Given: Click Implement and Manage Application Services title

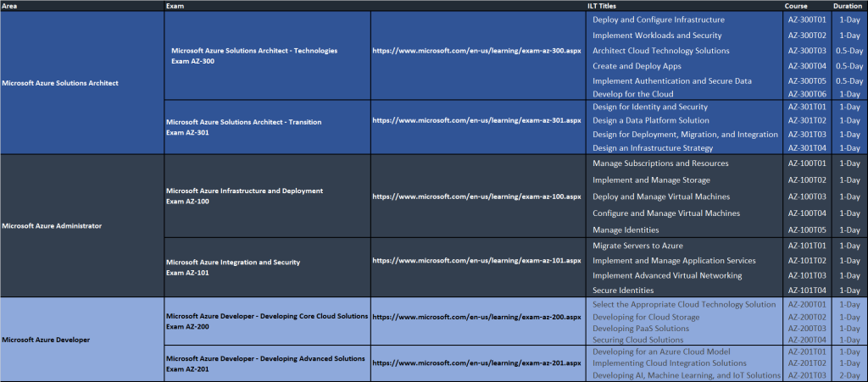Looking at the screenshot, I should point(674,260).
